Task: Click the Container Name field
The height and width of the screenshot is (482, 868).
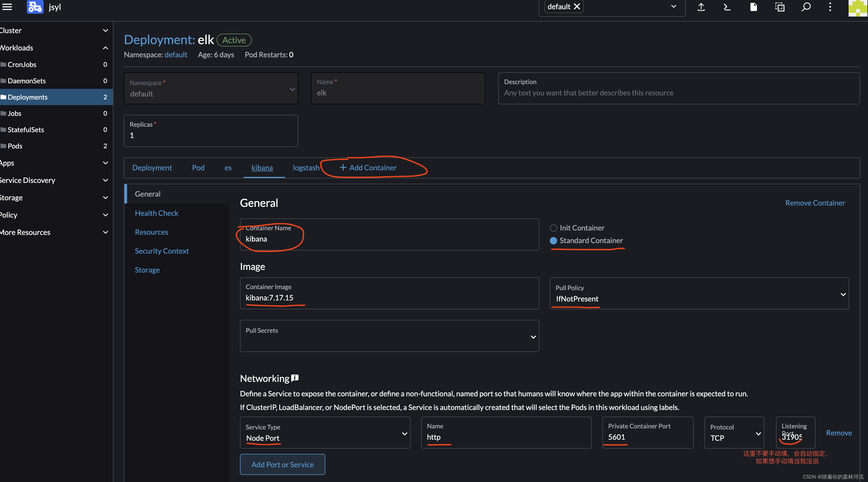Action: pos(389,234)
